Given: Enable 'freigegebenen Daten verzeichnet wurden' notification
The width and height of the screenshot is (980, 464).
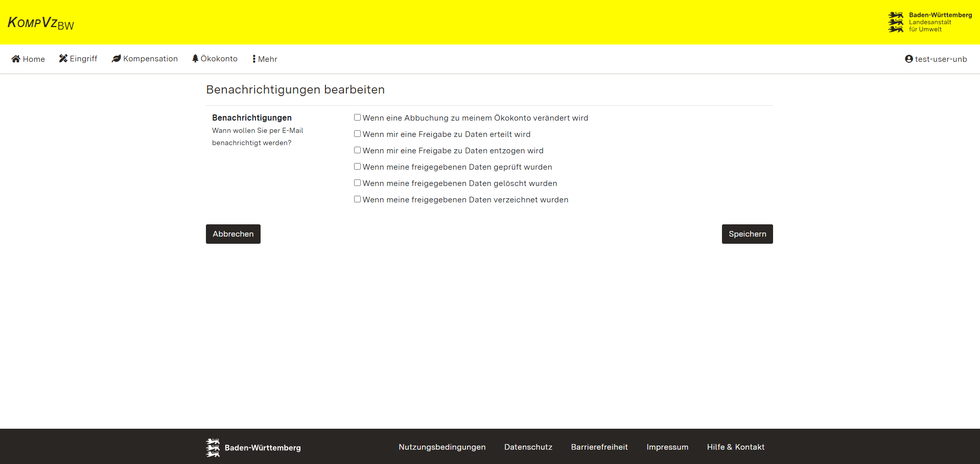Looking at the screenshot, I should [358, 199].
